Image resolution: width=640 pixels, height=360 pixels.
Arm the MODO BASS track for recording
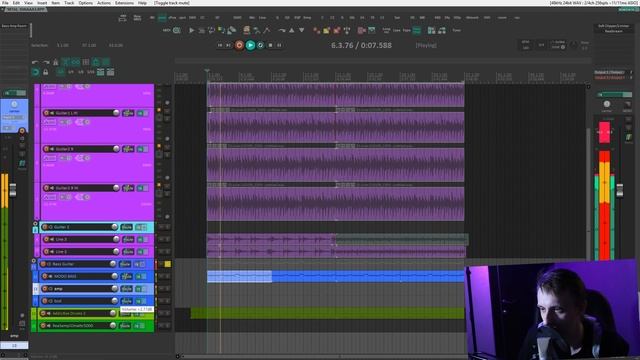coord(45,276)
